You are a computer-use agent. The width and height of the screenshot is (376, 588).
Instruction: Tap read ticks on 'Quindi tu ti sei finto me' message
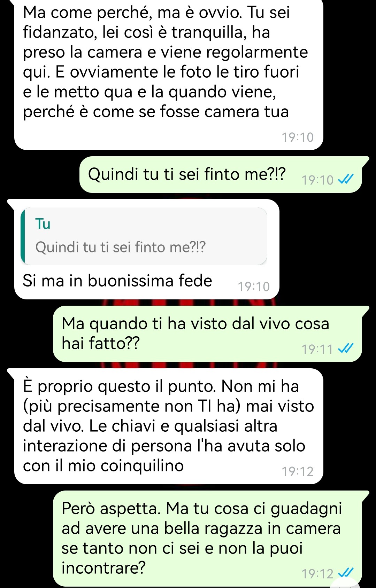[x=346, y=180]
